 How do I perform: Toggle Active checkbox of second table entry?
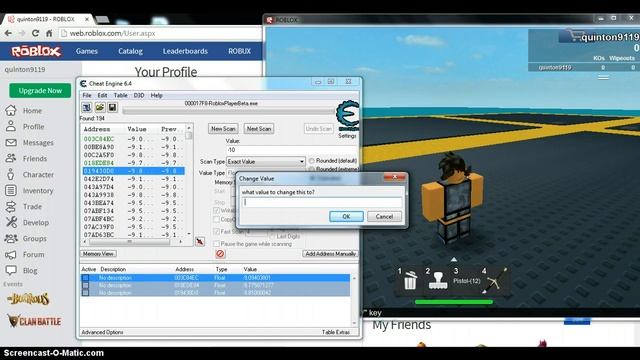tap(85, 285)
